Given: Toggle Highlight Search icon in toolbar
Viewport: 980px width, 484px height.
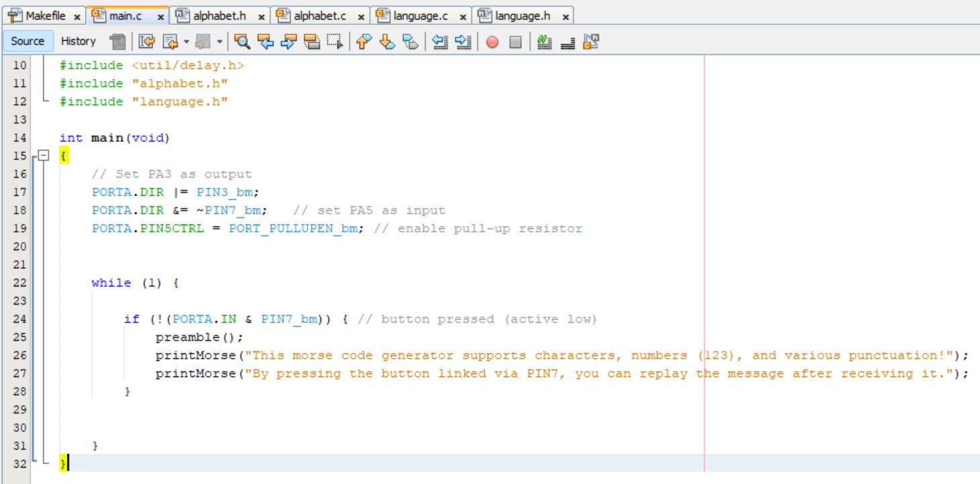Looking at the screenshot, I should (312, 42).
